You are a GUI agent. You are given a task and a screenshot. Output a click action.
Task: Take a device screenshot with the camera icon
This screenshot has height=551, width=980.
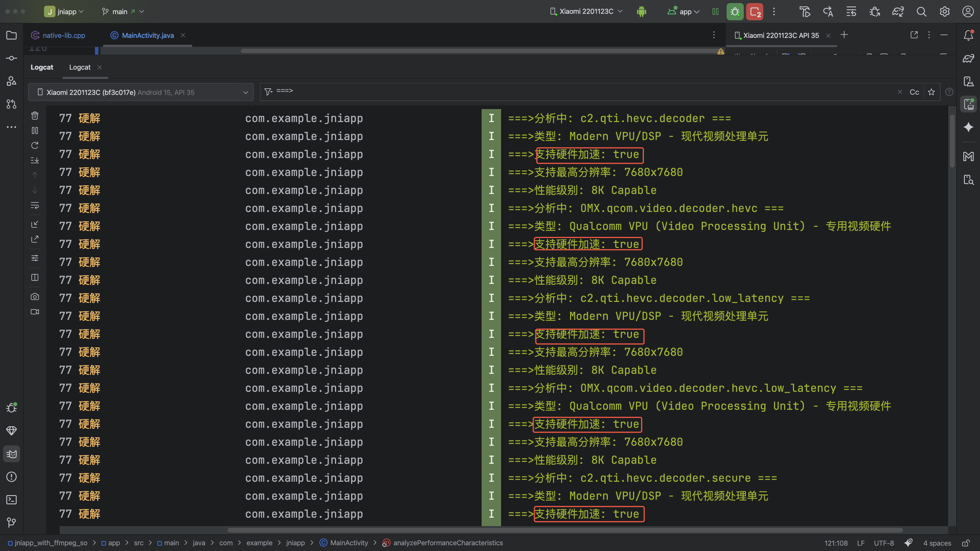click(x=35, y=297)
